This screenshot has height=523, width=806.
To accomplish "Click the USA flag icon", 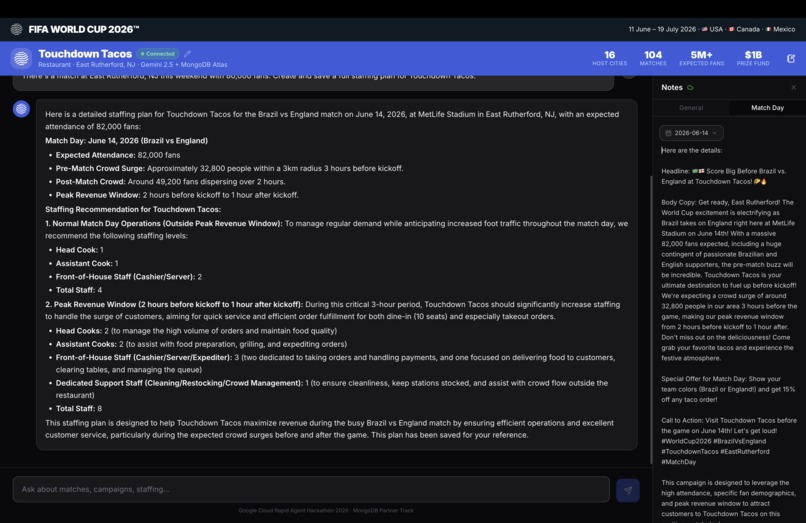I will coord(705,29).
